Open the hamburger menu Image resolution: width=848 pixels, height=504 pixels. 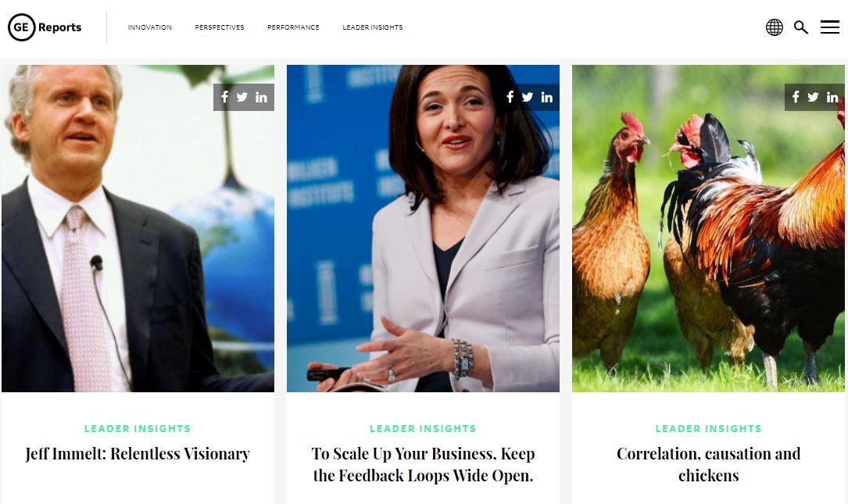pos(829,27)
